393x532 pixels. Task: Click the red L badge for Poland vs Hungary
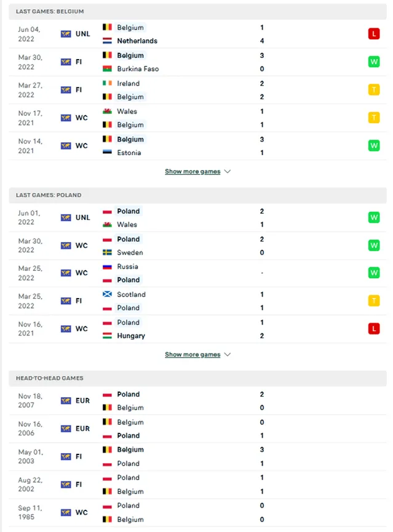coord(374,328)
